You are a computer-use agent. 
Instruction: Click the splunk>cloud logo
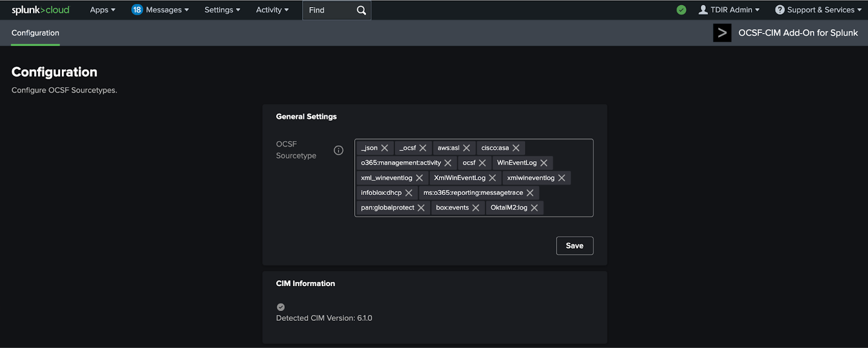pos(41,10)
